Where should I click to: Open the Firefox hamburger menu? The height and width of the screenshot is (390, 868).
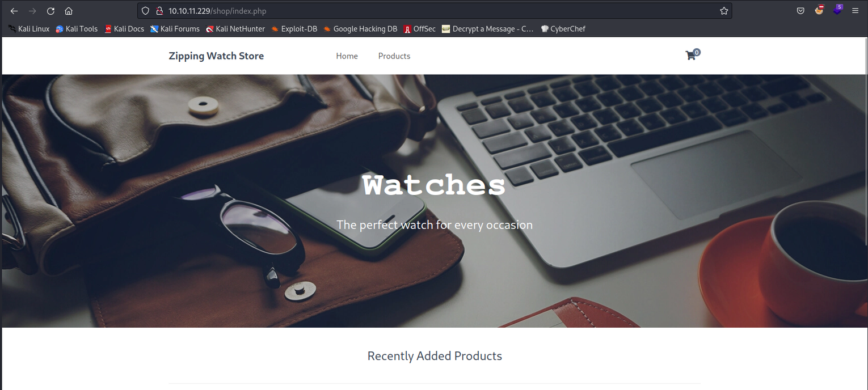[855, 11]
